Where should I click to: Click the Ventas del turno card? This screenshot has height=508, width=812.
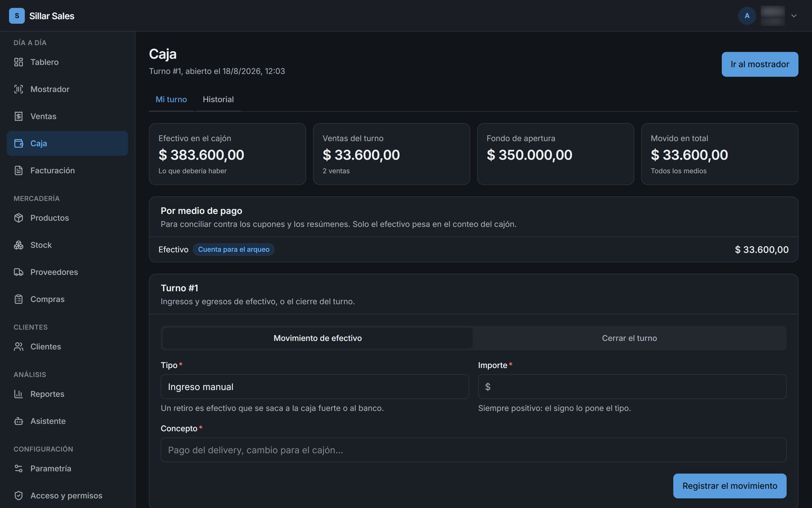(x=392, y=154)
